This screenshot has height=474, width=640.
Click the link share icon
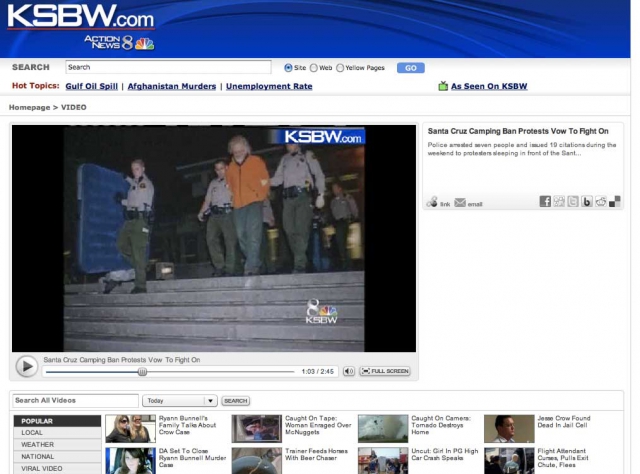tap(432, 202)
